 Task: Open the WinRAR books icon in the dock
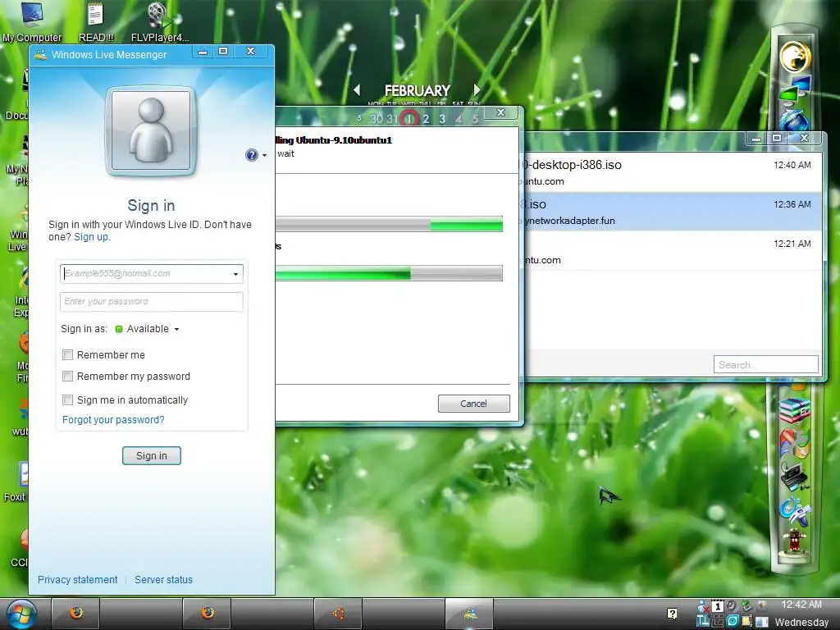(x=794, y=410)
